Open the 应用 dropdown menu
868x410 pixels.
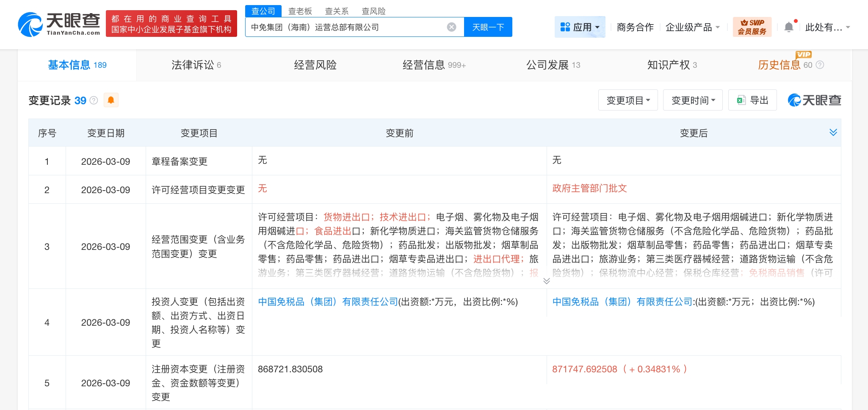tap(580, 27)
